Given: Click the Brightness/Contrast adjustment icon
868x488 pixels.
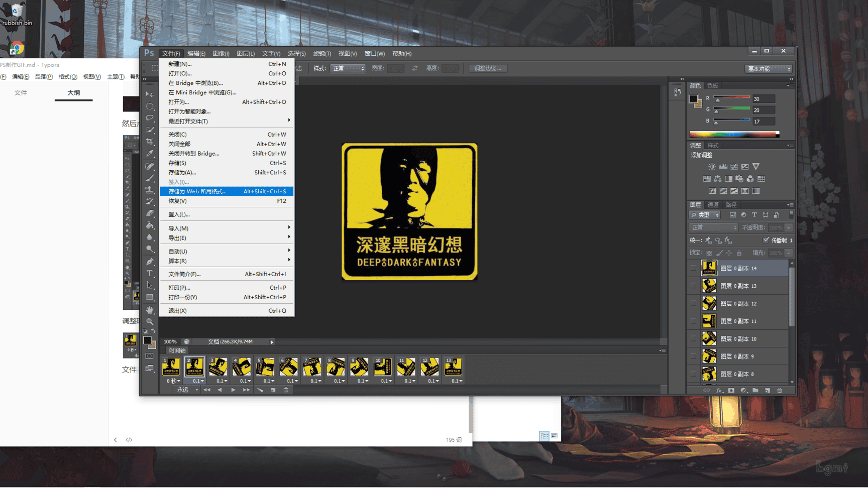Looking at the screenshot, I should [712, 167].
